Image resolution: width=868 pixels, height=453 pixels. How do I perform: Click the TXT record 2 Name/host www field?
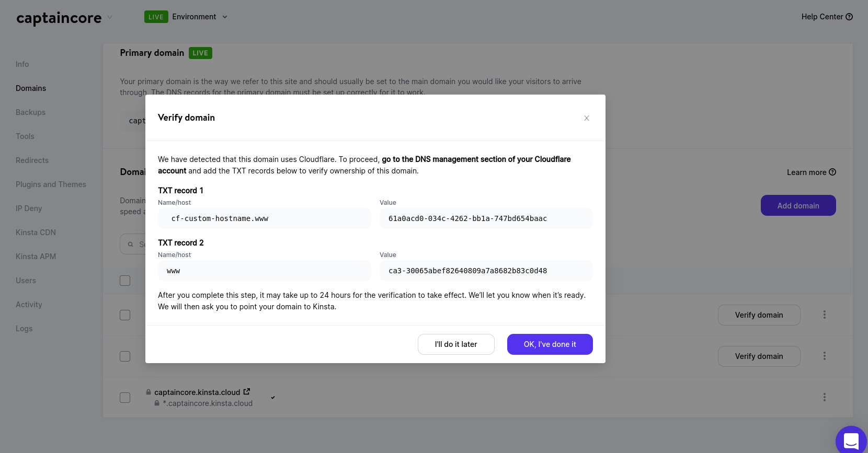(265, 271)
